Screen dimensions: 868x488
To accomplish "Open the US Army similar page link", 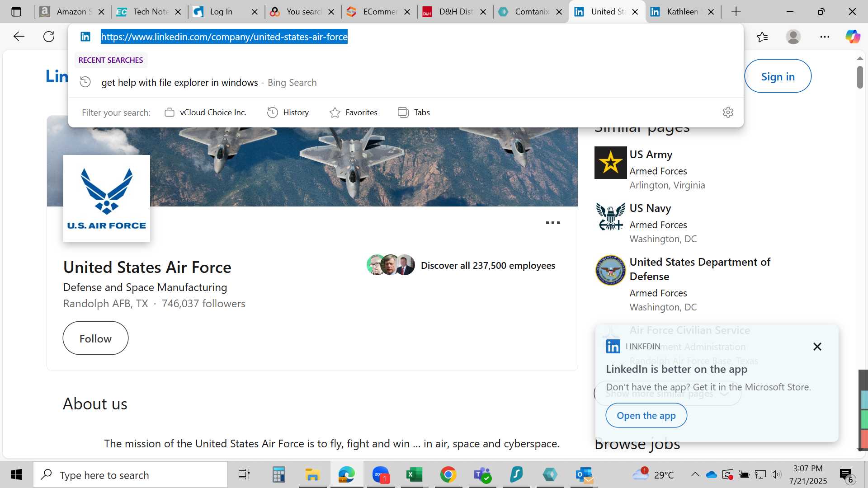I will coord(651,155).
